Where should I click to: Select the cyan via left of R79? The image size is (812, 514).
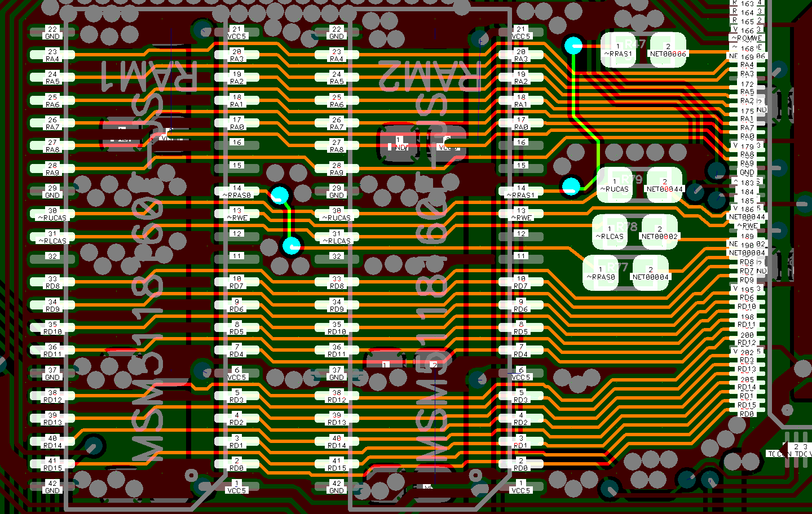(x=571, y=186)
